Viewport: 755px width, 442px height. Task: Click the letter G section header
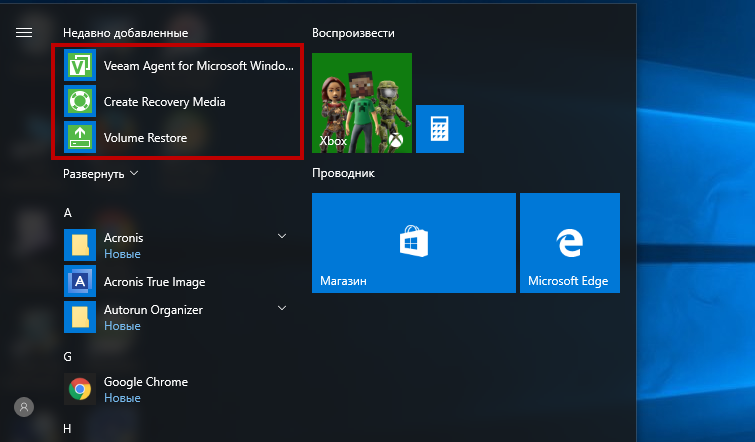click(67, 357)
